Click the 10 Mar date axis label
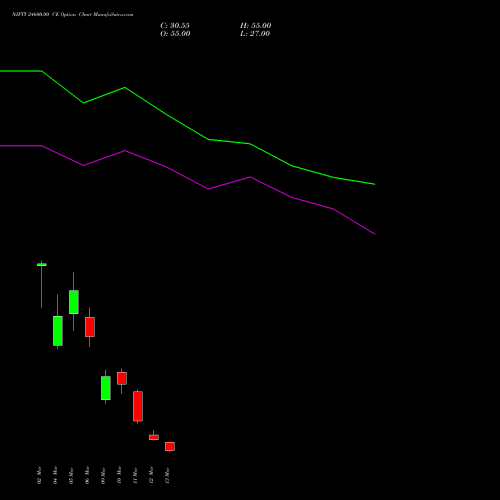500x500 pixels. point(119,475)
